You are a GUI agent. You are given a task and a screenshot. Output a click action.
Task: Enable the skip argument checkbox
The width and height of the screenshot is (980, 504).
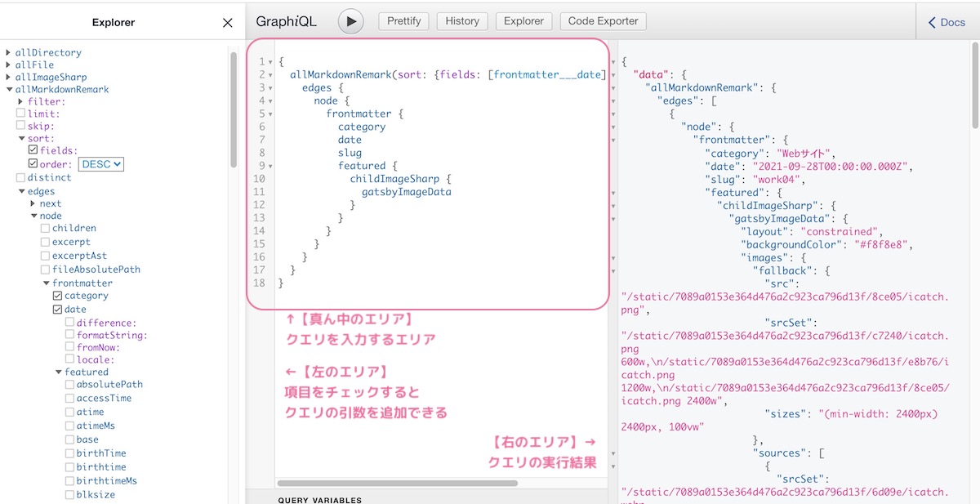20,126
